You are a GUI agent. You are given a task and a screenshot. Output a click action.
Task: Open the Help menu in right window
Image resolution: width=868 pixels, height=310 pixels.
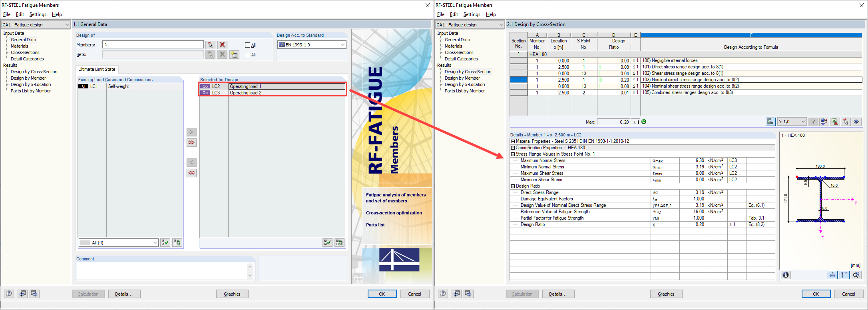tap(491, 14)
